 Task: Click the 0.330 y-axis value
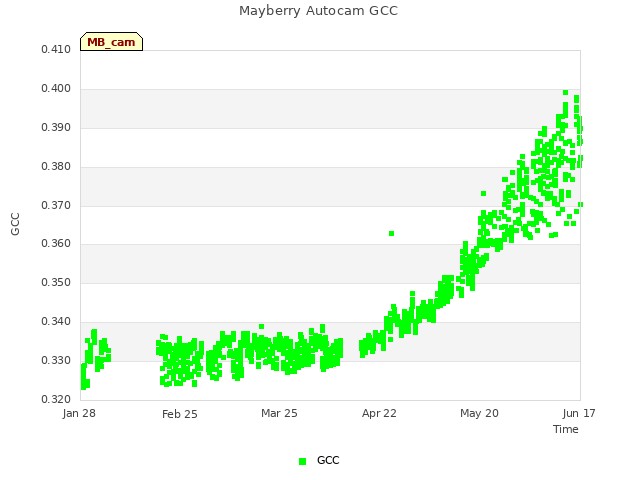[56, 360]
